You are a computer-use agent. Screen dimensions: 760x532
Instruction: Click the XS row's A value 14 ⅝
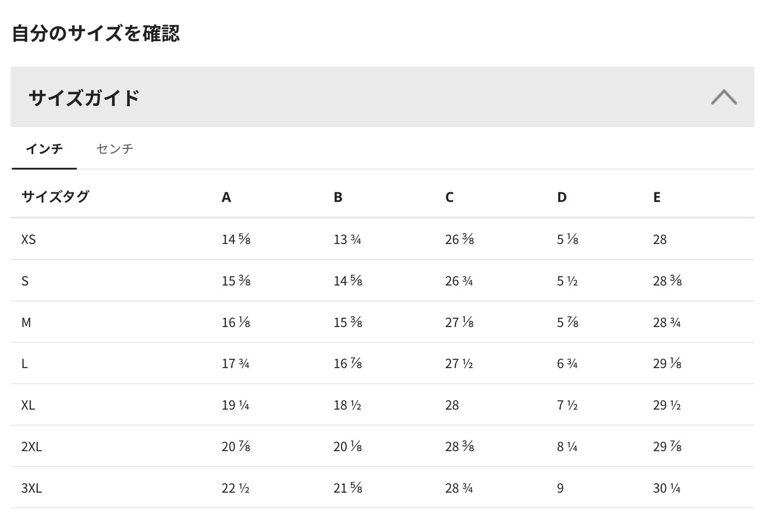click(x=236, y=239)
